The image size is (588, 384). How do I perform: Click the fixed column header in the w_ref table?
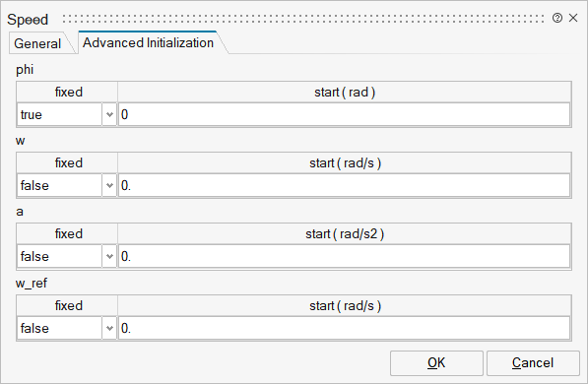coord(68,305)
